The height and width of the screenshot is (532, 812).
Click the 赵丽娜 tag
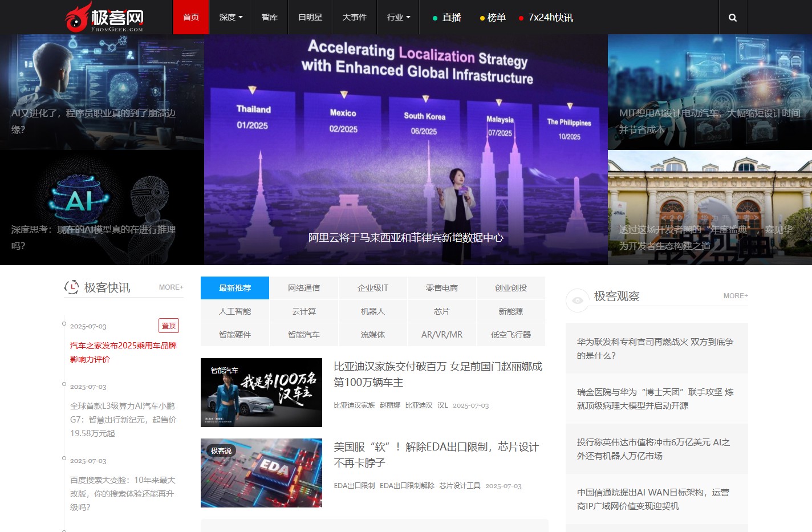[x=390, y=405]
